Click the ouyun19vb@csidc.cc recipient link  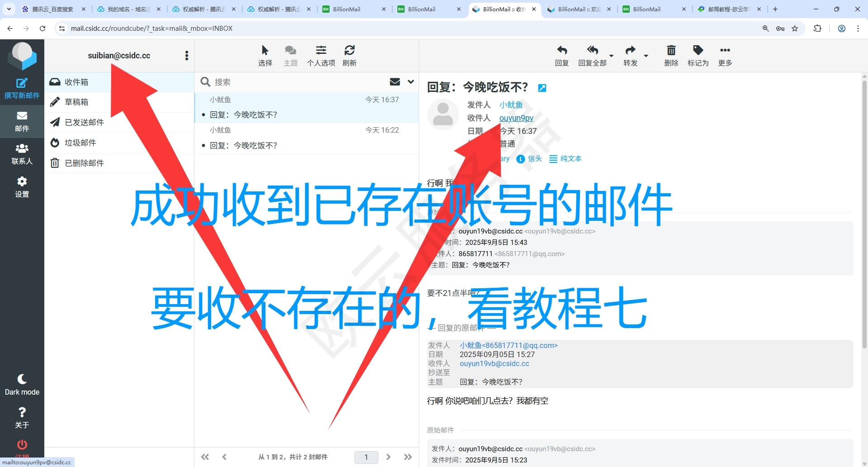tap(494, 363)
